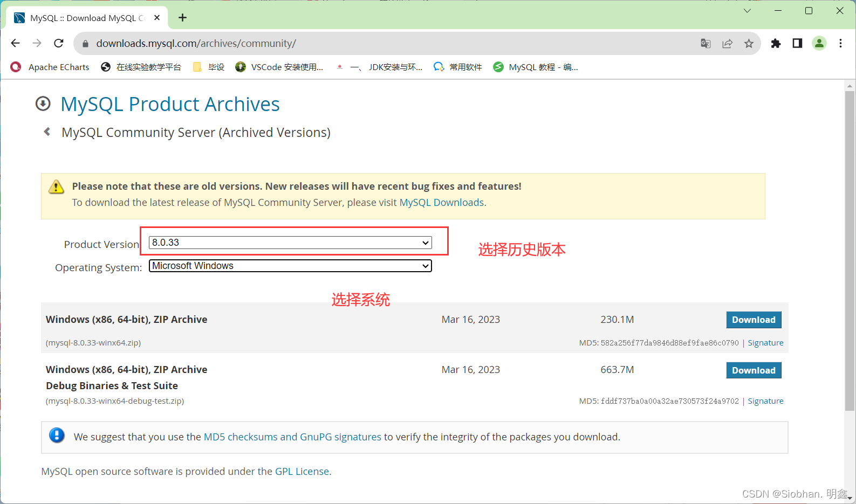Open the 常用软件 bookmark
Viewport: 856px width, 504px height.
[458, 67]
